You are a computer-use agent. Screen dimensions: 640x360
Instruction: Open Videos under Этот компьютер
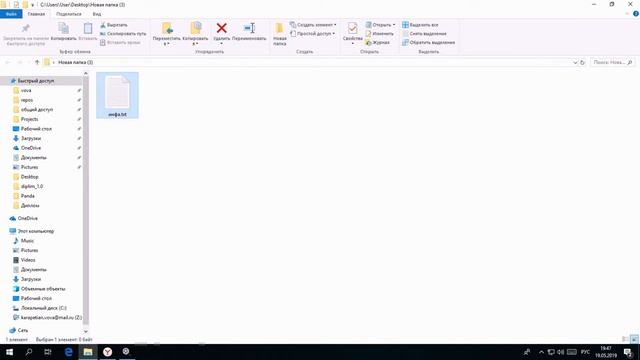28,260
